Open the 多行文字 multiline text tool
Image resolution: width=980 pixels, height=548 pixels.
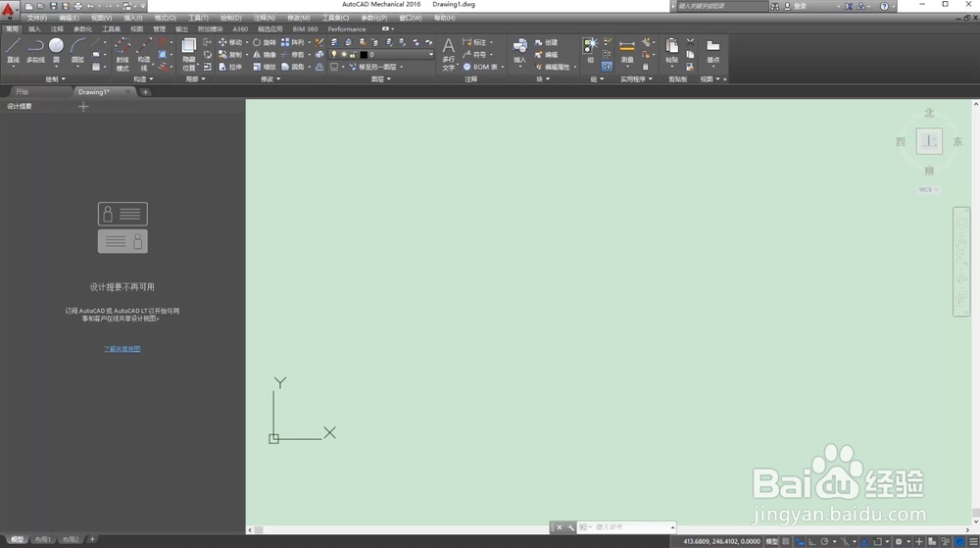(448, 54)
